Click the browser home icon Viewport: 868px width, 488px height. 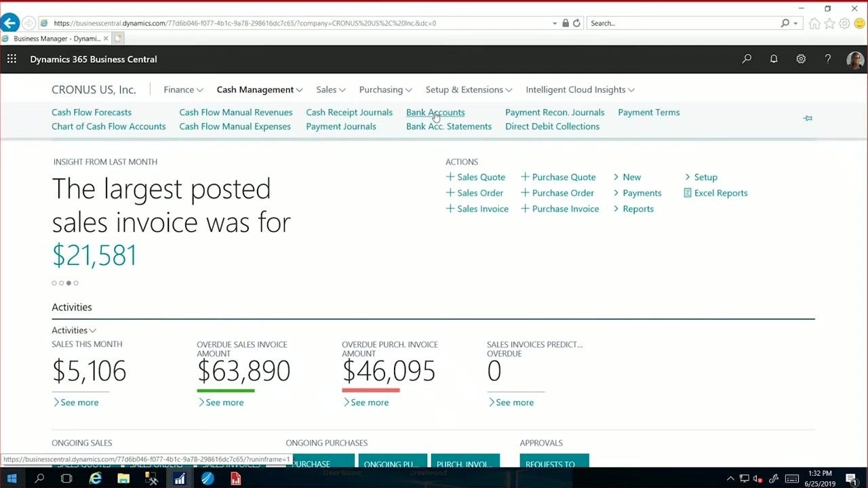tap(814, 23)
